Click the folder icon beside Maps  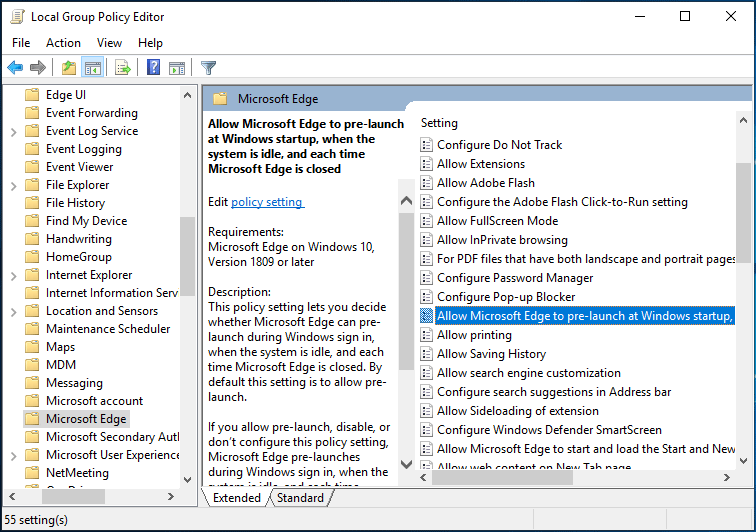tap(32, 347)
